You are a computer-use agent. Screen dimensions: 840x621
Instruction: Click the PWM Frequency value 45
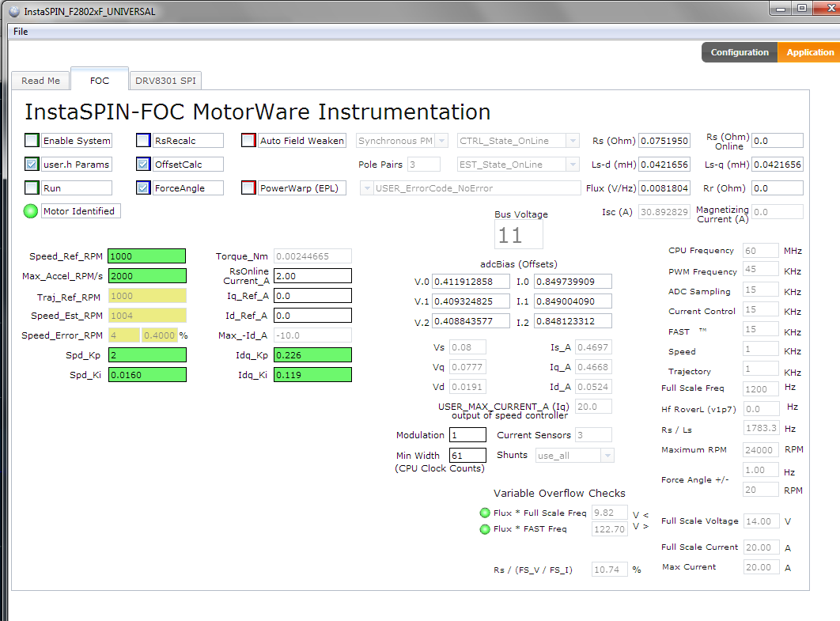761,269
